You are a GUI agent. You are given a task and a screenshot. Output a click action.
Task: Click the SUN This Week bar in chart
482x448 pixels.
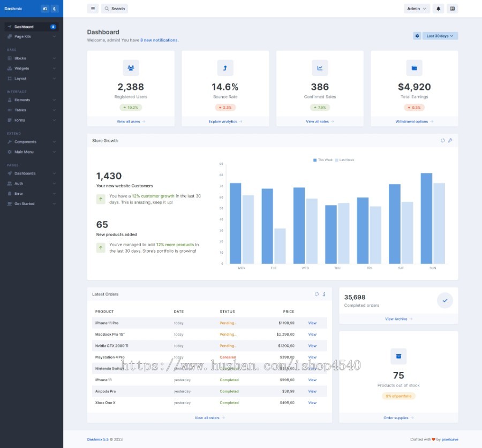(x=426, y=218)
